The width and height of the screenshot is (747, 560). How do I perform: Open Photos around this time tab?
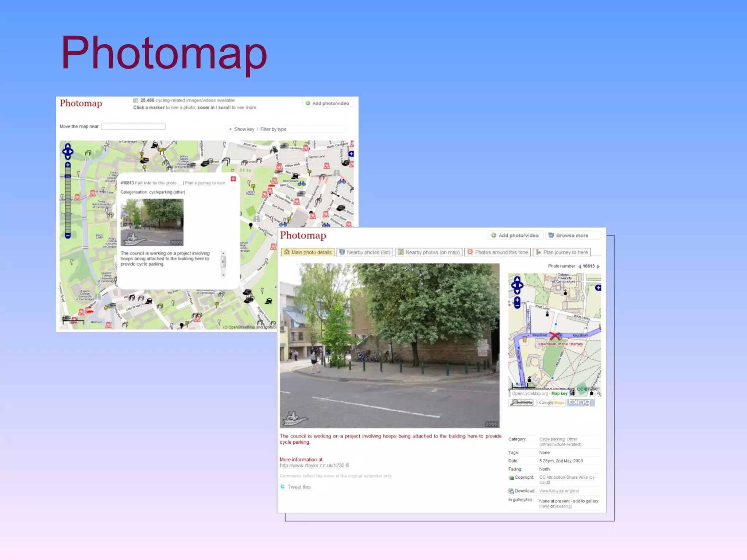pyautogui.click(x=498, y=252)
